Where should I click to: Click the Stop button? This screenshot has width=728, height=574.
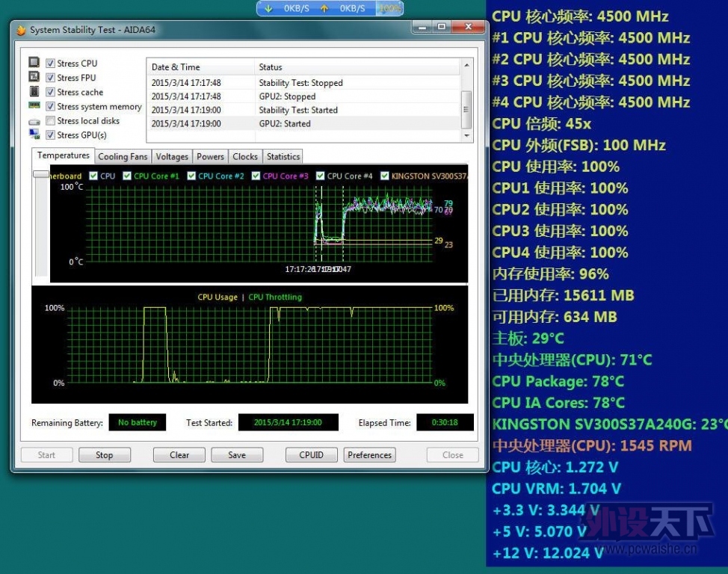(x=105, y=455)
